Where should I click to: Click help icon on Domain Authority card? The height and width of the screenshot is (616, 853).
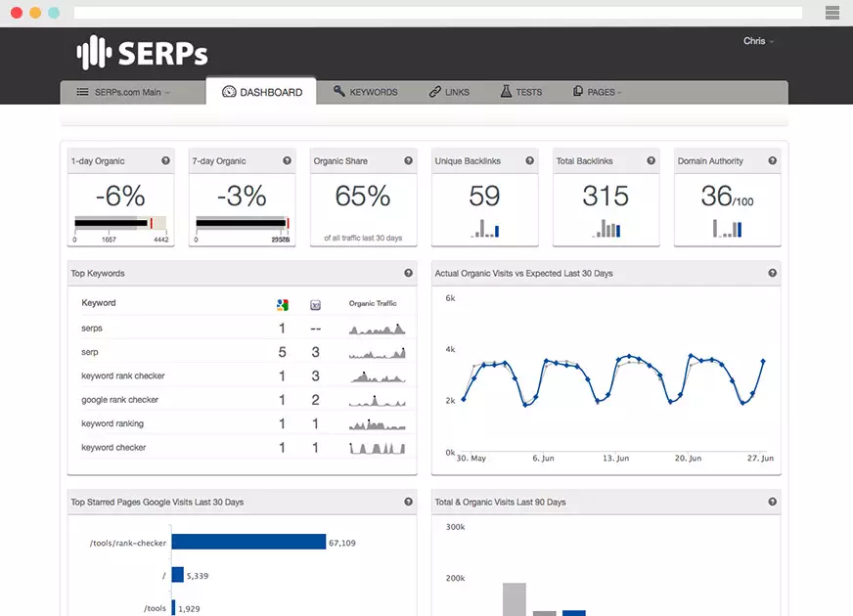click(772, 161)
